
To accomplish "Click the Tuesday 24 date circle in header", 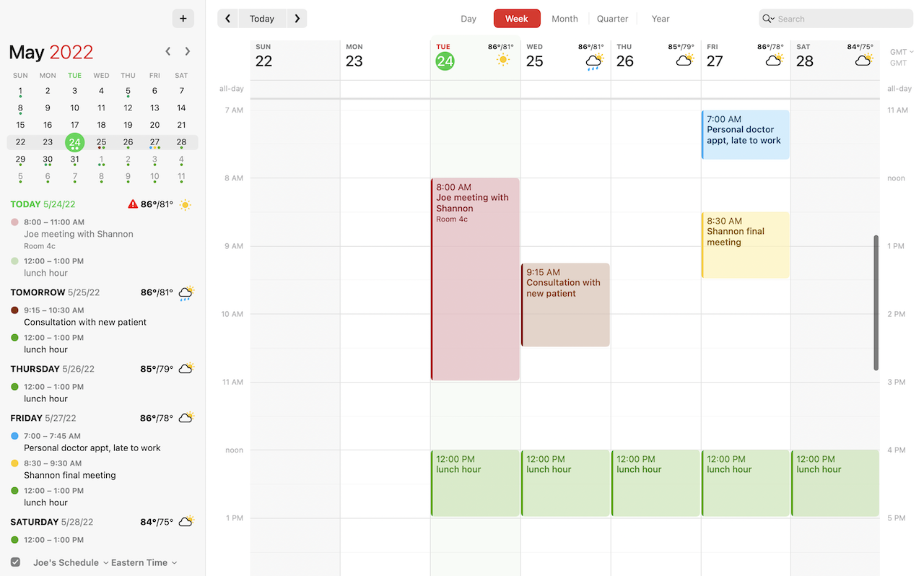I will tap(445, 61).
